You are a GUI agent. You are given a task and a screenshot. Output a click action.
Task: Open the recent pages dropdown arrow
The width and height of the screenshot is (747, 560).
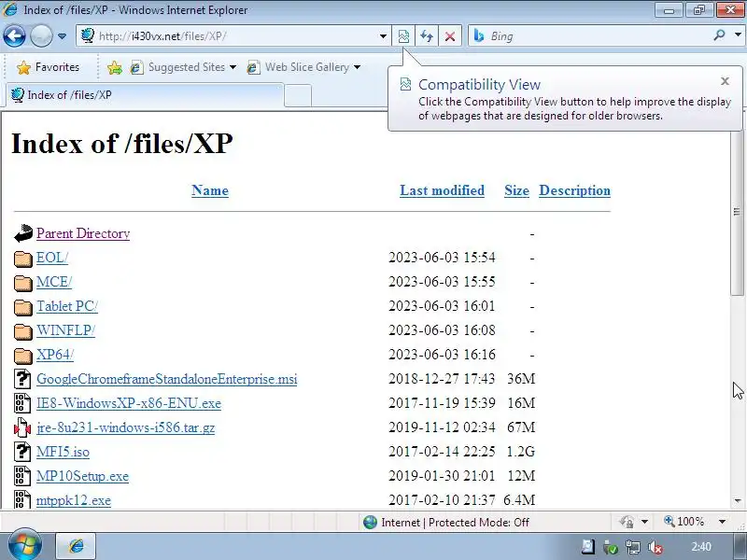pyautogui.click(x=62, y=36)
